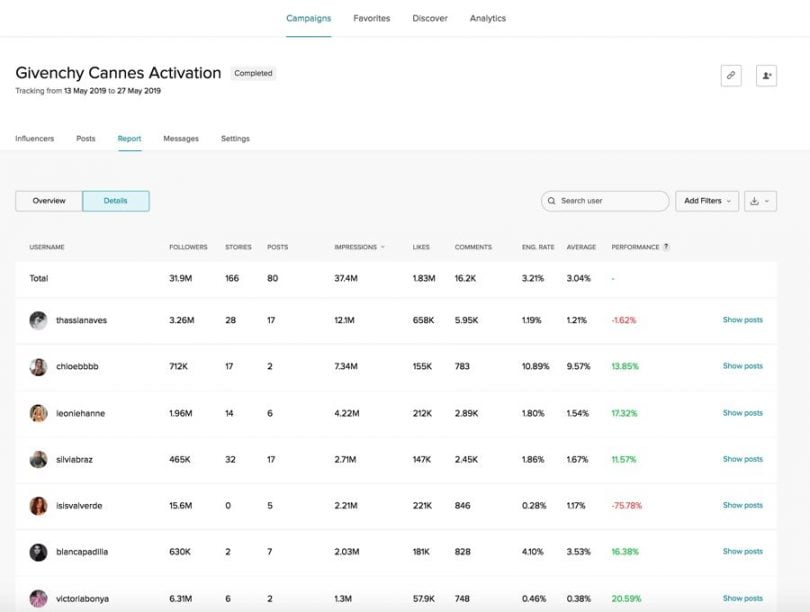Click the blancapadilla username
The width and height of the screenshot is (810, 612).
82,552
